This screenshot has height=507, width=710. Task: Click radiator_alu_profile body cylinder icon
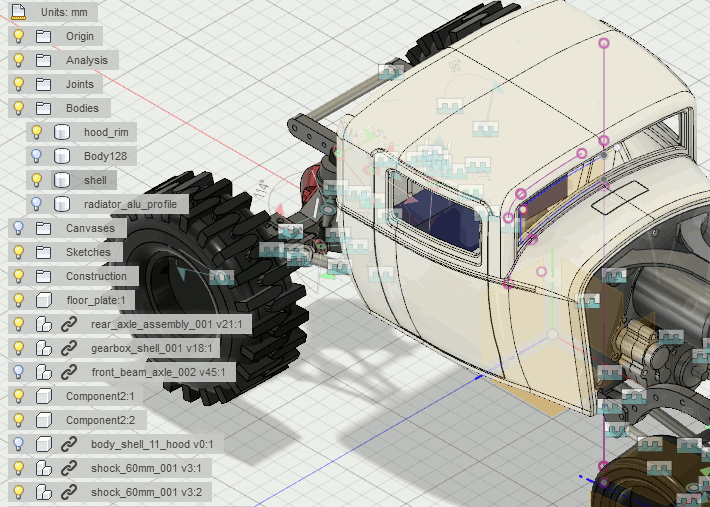[x=62, y=204]
